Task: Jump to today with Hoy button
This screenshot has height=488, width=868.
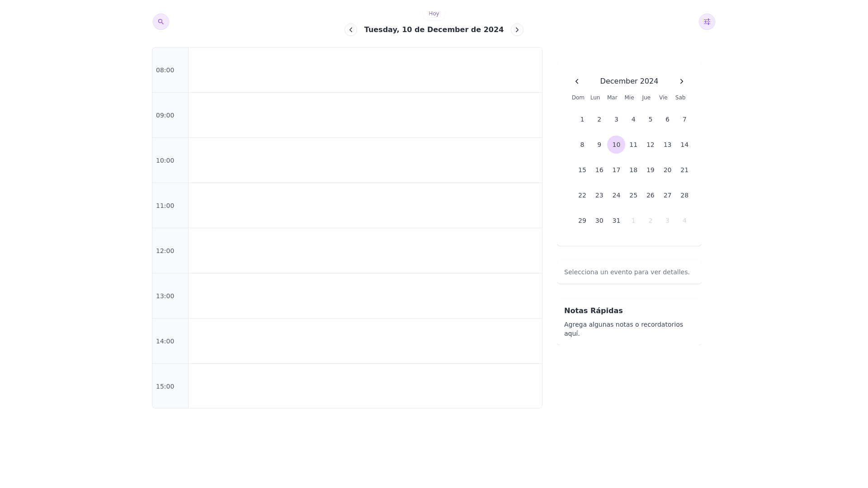Action: point(434,14)
